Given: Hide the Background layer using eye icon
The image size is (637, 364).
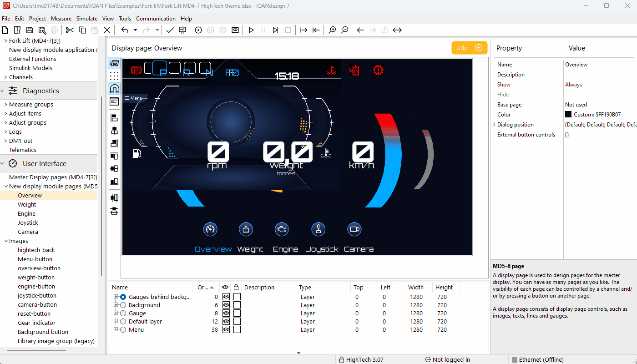Looking at the screenshot, I should (x=226, y=305).
